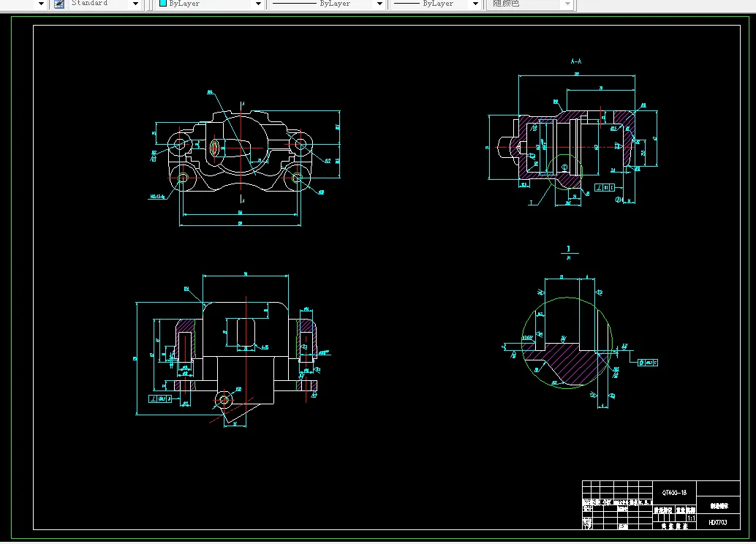Open the ByLayer linetype dropdown

coord(379,4)
